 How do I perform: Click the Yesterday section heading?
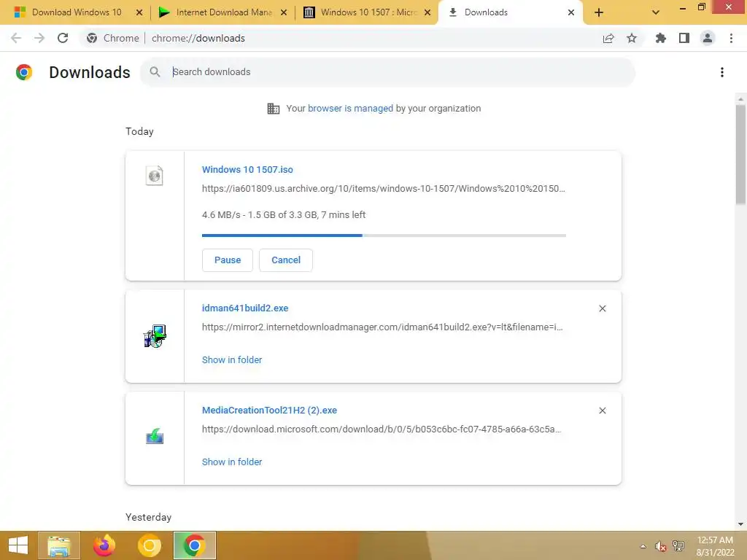pos(148,517)
